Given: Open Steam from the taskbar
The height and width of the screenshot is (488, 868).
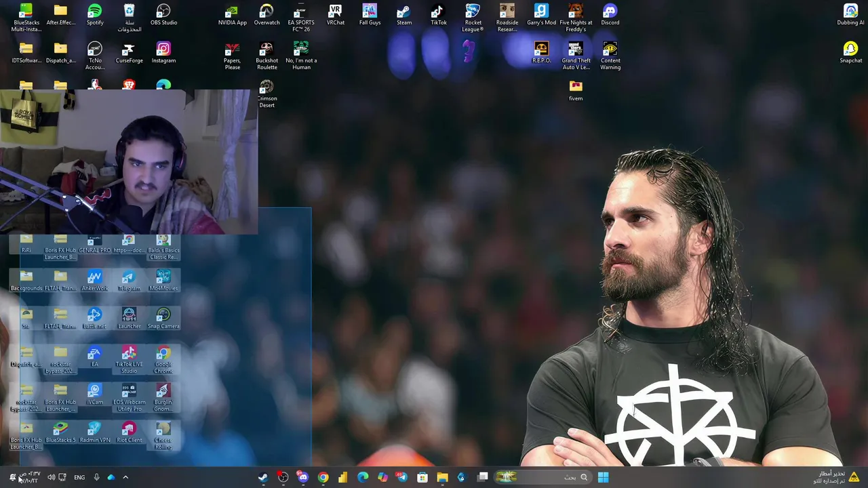Looking at the screenshot, I should (263, 477).
